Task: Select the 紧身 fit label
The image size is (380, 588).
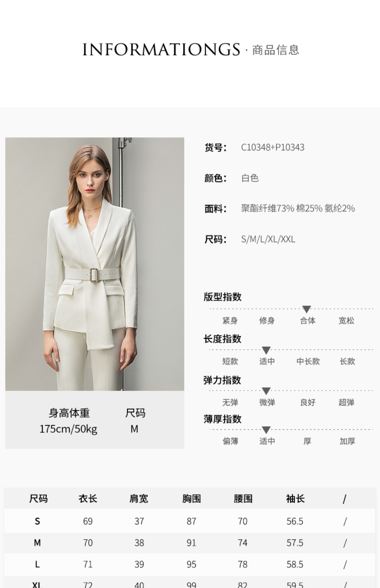Action: 230,321
